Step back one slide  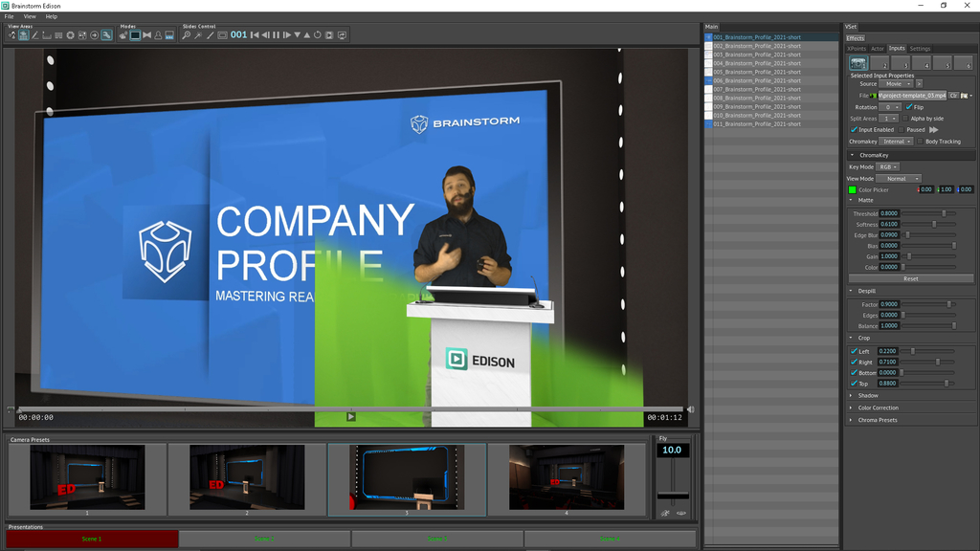pos(266,35)
